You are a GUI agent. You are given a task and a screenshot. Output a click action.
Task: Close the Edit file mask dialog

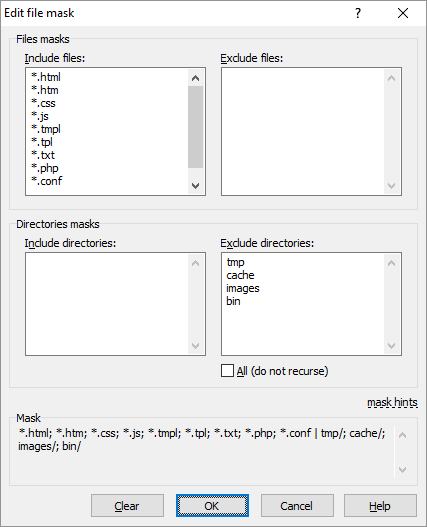pos(403,13)
